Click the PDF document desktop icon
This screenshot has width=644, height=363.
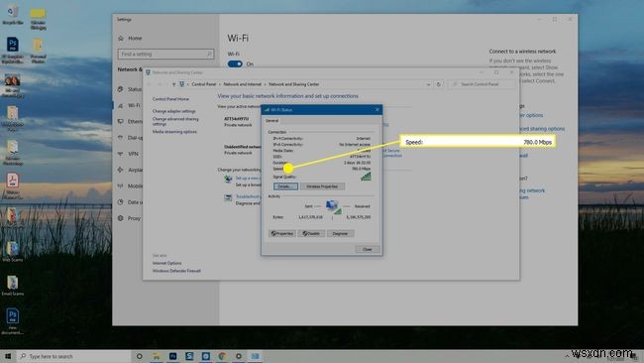point(12,186)
